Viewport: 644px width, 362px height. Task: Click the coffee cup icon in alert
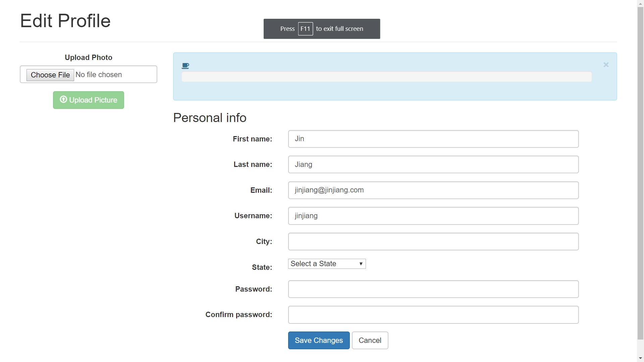(x=185, y=66)
